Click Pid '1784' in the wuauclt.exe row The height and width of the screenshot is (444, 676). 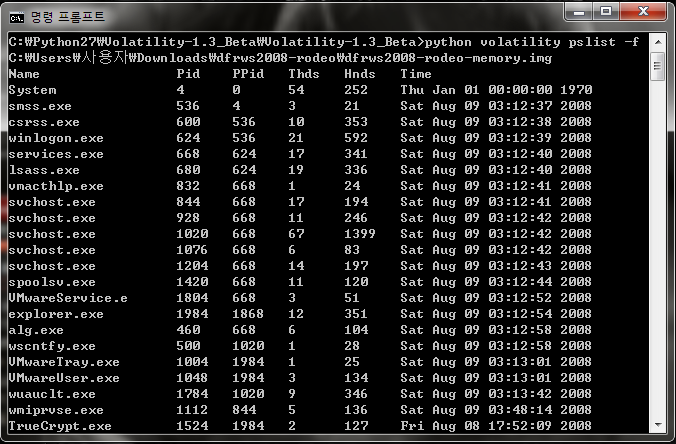[192, 394]
